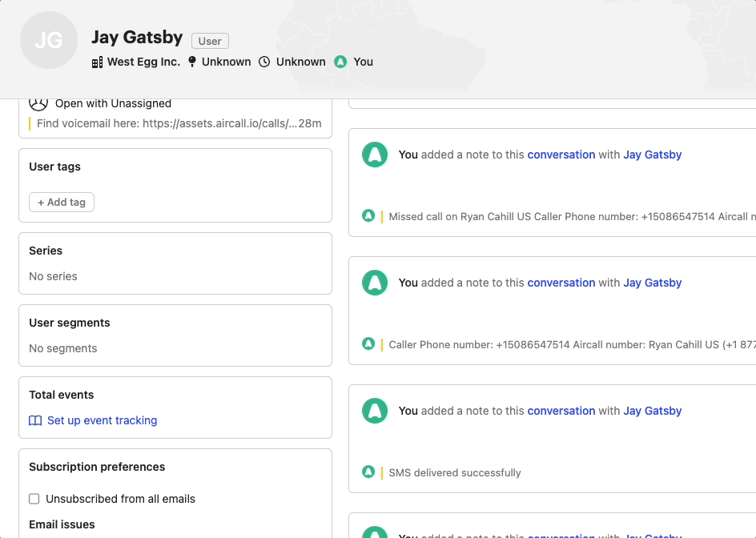
Task: Click the JG avatar circle
Action: coord(49,41)
